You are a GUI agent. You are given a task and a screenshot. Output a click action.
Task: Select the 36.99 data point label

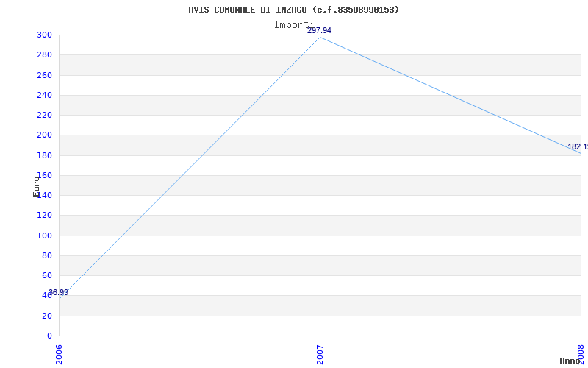[x=59, y=292]
